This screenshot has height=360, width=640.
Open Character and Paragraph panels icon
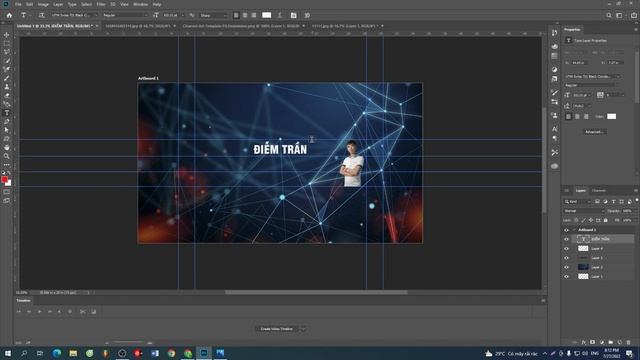293,15
